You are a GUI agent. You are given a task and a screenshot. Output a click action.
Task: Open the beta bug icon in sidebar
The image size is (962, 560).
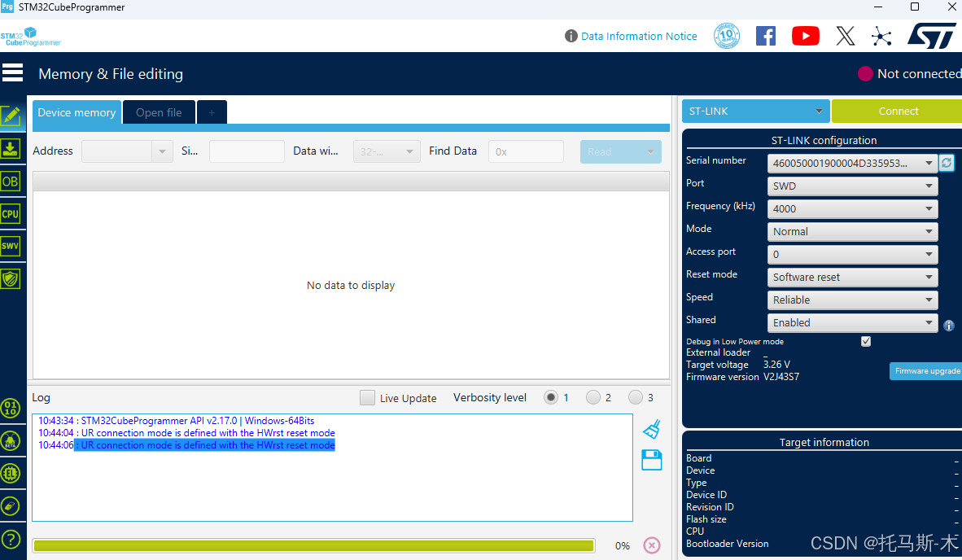coord(11,440)
